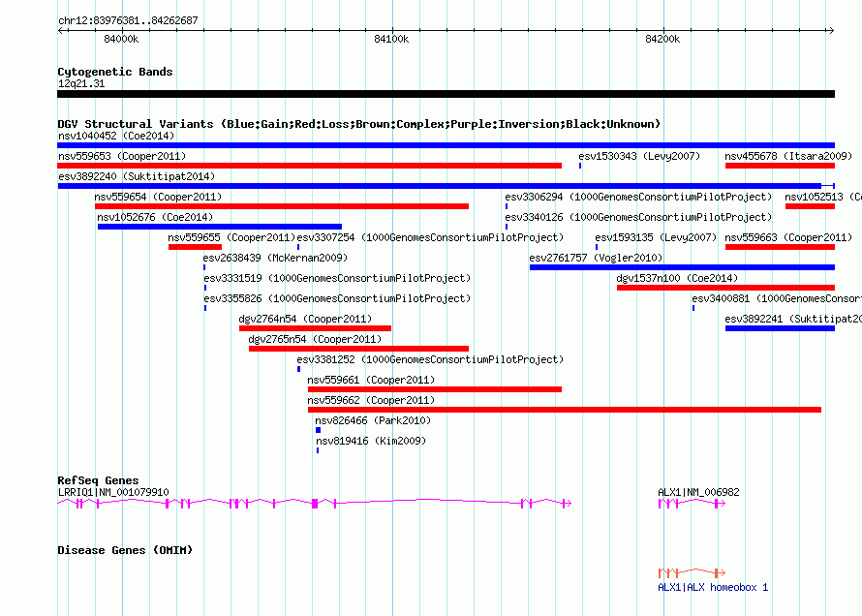Image resolution: width=862 pixels, height=616 pixels.
Task: Select the dgv2765n54 (Cooper2011) red bar
Action: click(x=358, y=349)
